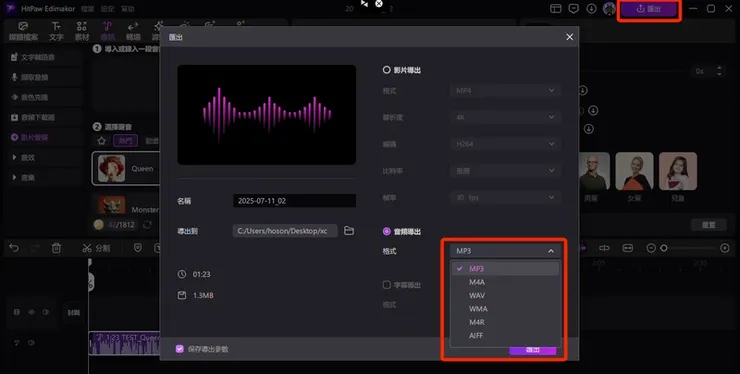Open the downloads icon in the title bar
Screen dimensions: 740x374
click(x=591, y=8)
